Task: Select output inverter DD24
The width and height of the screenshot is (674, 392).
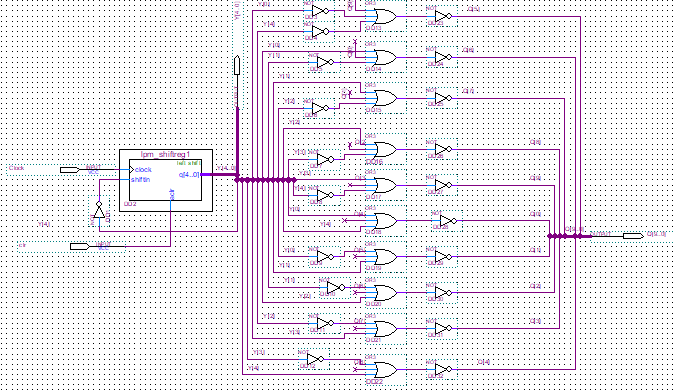Action: click(443, 57)
